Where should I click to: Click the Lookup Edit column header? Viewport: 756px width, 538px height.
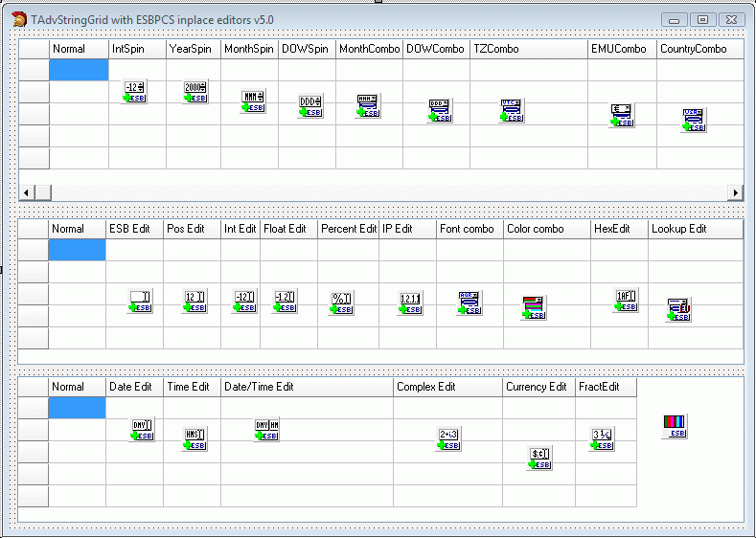696,229
